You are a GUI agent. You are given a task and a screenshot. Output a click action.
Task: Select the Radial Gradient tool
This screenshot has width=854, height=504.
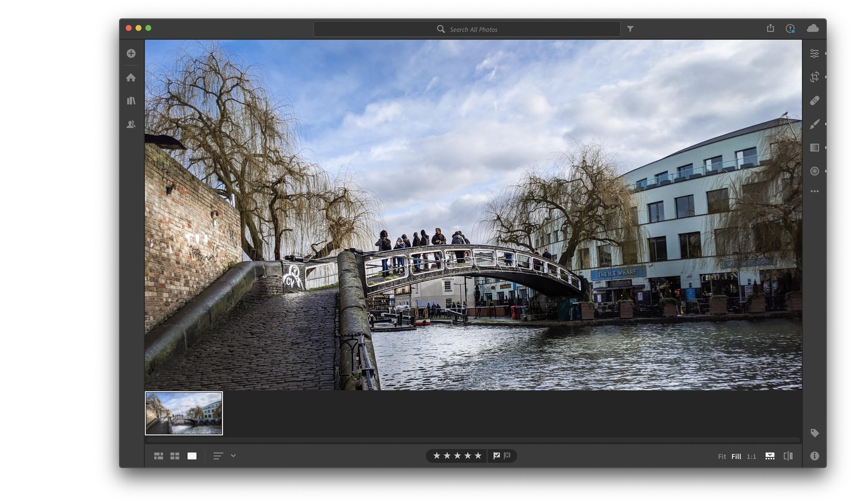tap(815, 171)
